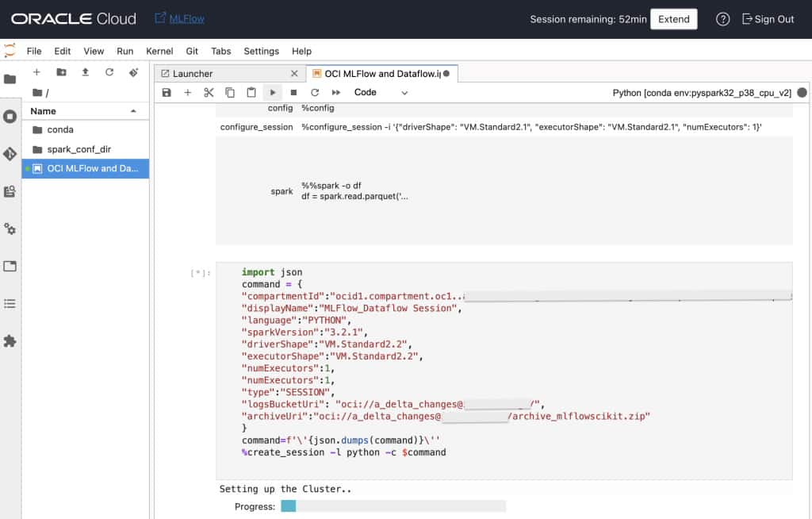Expand the Git menu
Image resolution: width=812 pixels, height=519 pixels.
coord(192,51)
